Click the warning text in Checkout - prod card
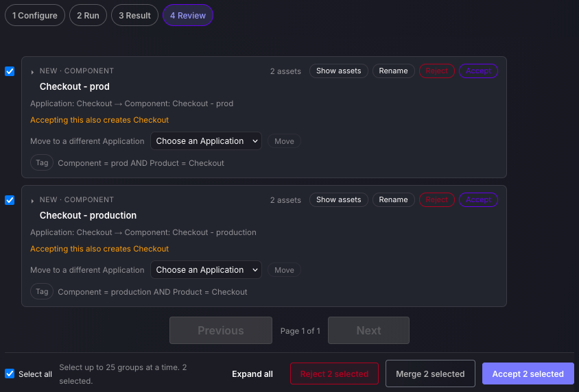The width and height of the screenshot is (579, 392). (99, 120)
